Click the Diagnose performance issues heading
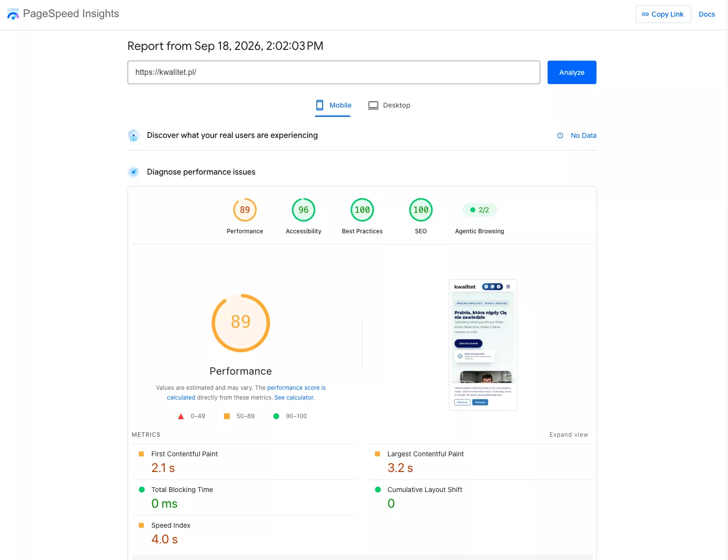Image resolution: width=728 pixels, height=560 pixels. click(x=201, y=172)
